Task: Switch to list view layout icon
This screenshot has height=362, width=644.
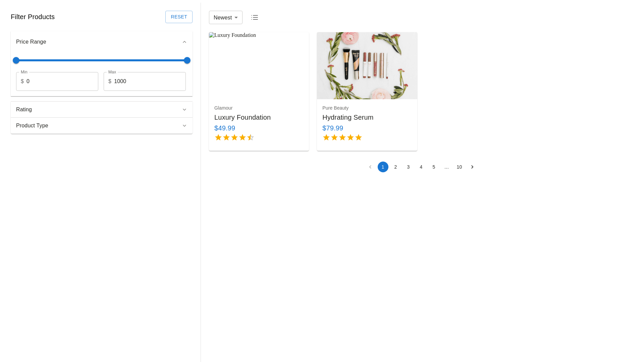Action: pos(255,17)
